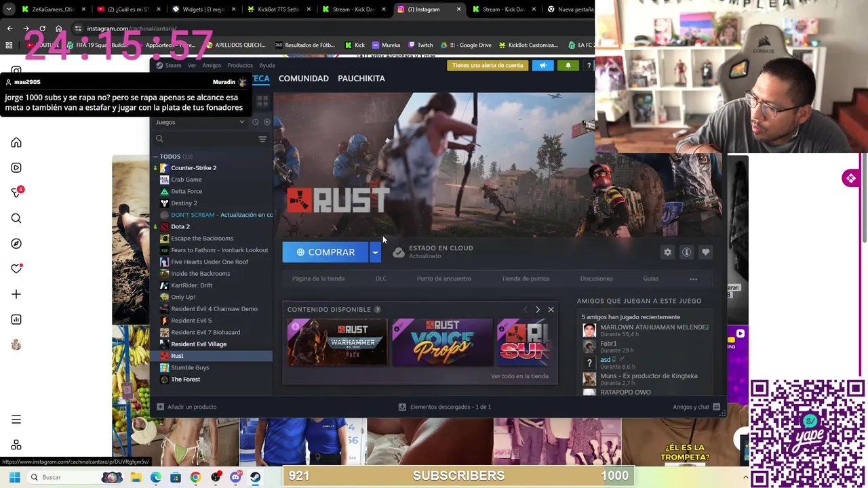Collapse TODOS games category
Screen dimensions: 868x488
click(x=155, y=157)
